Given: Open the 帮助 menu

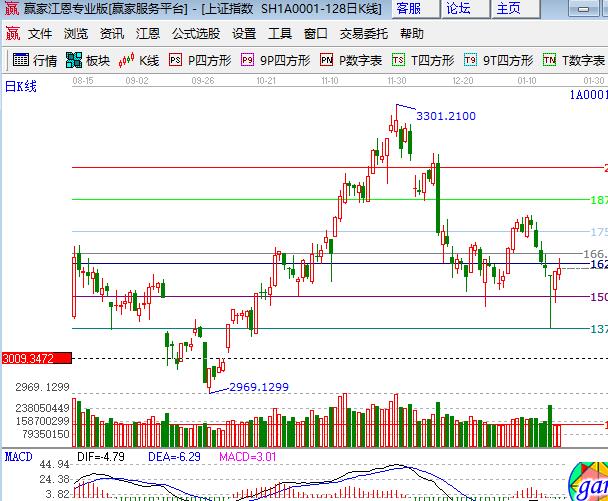Looking at the screenshot, I should click(411, 33).
